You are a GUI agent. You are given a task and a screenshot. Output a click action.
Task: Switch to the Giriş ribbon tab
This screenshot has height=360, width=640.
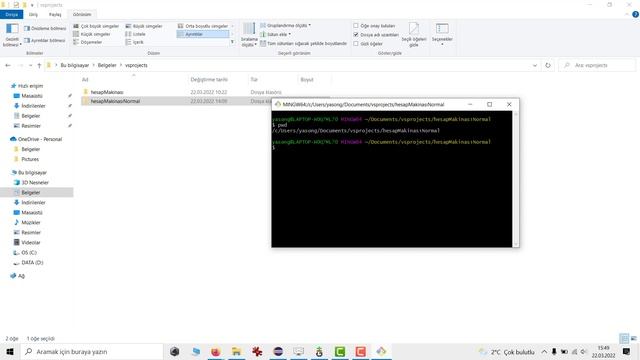(33, 14)
